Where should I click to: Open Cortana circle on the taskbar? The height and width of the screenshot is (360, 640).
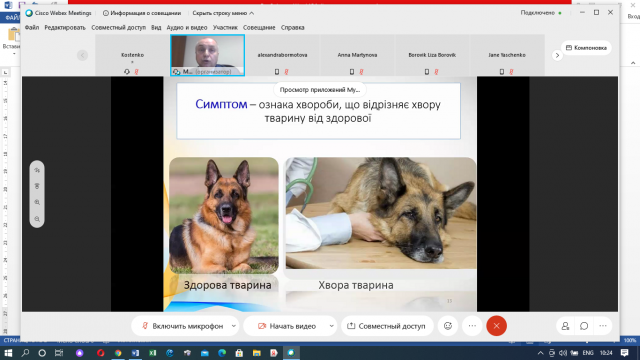pos(42,353)
